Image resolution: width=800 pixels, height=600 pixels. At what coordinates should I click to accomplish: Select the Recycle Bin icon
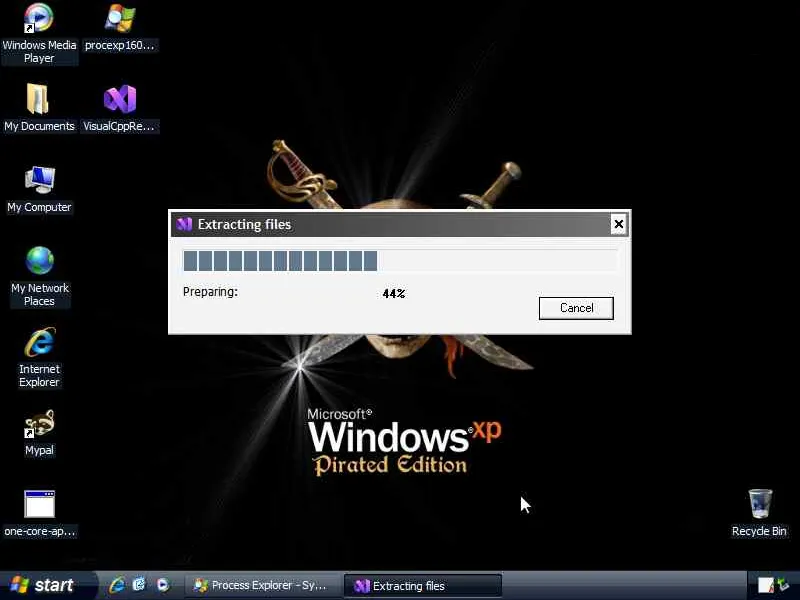click(x=759, y=513)
